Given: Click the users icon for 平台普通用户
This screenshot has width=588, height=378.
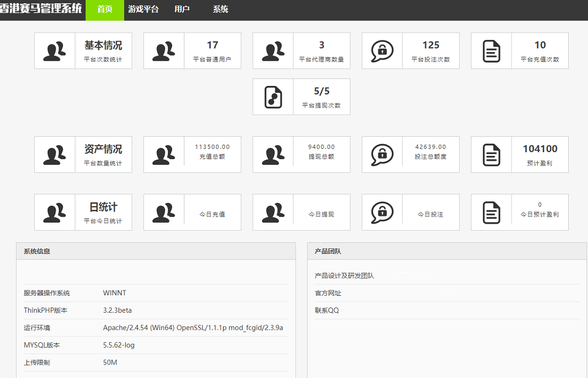Looking at the screenshot, I should point(164,51).
